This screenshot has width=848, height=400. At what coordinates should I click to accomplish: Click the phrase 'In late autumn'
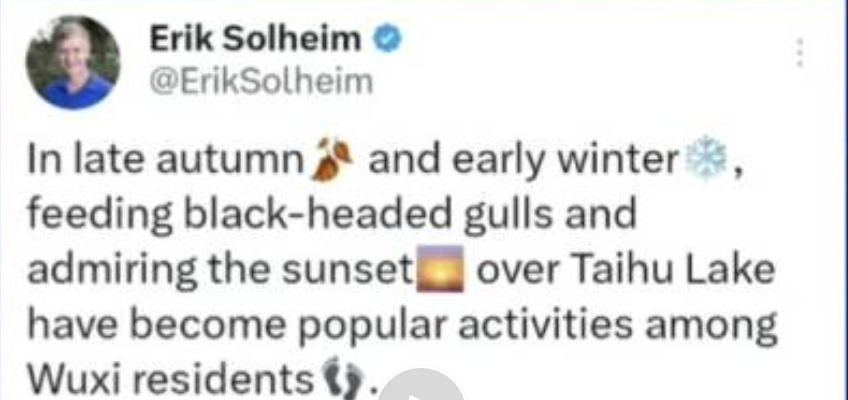point(167,161)
